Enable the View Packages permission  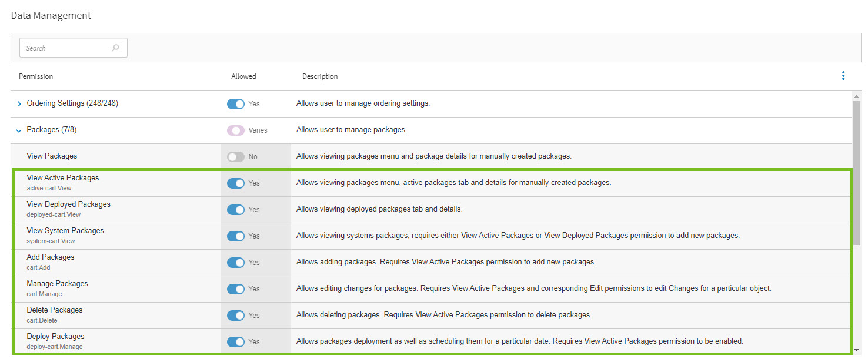coord(235,156)
